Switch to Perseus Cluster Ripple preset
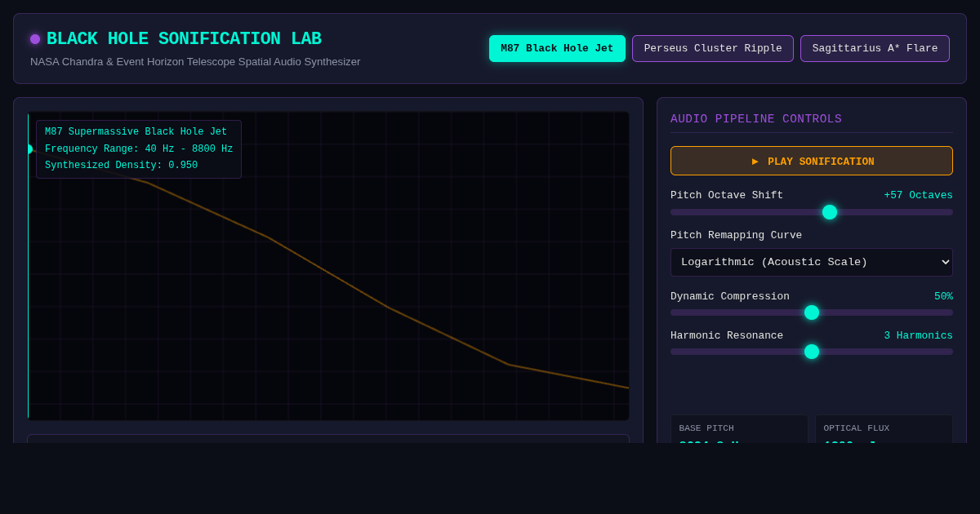The width and height of the screenshot is (980, 514). 713,48
